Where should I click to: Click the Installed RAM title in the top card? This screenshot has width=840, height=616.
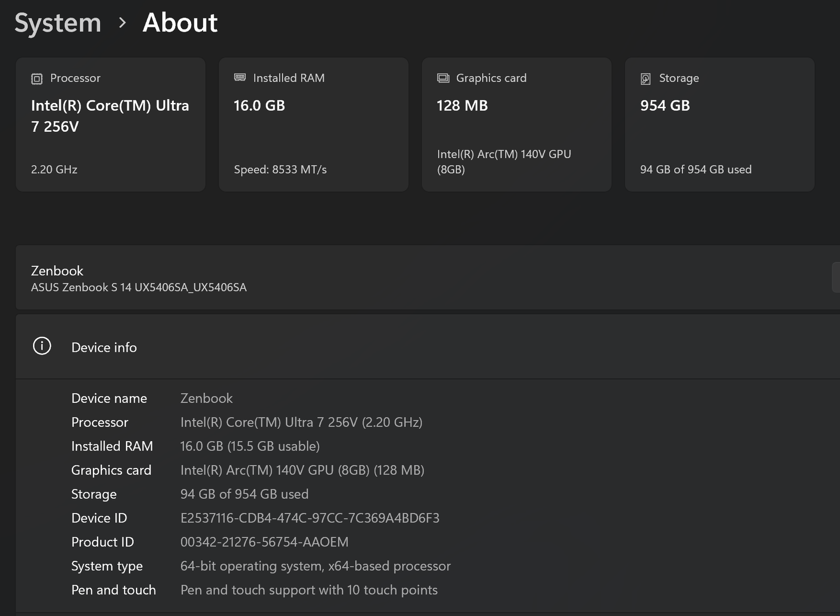pyautogui.click(x=289, y=78)
